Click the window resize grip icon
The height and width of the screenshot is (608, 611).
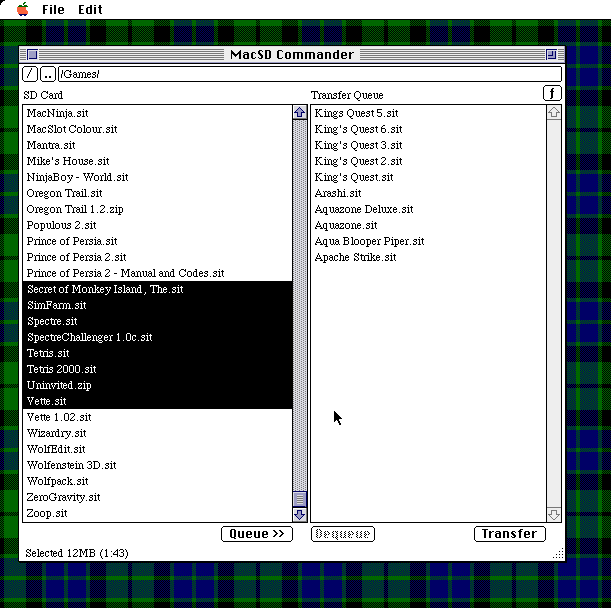(558, 553)
